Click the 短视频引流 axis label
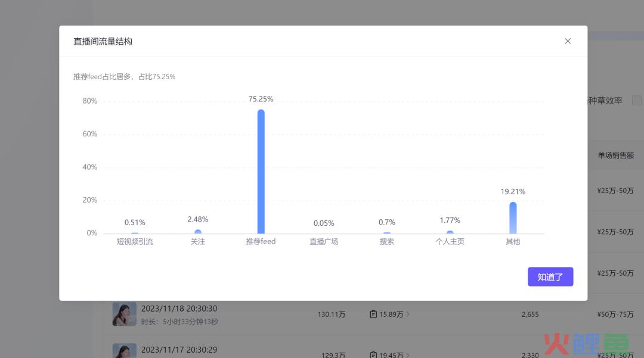Image resolution: width=644 pixels, height=358 pixels. tap(135, 242)
